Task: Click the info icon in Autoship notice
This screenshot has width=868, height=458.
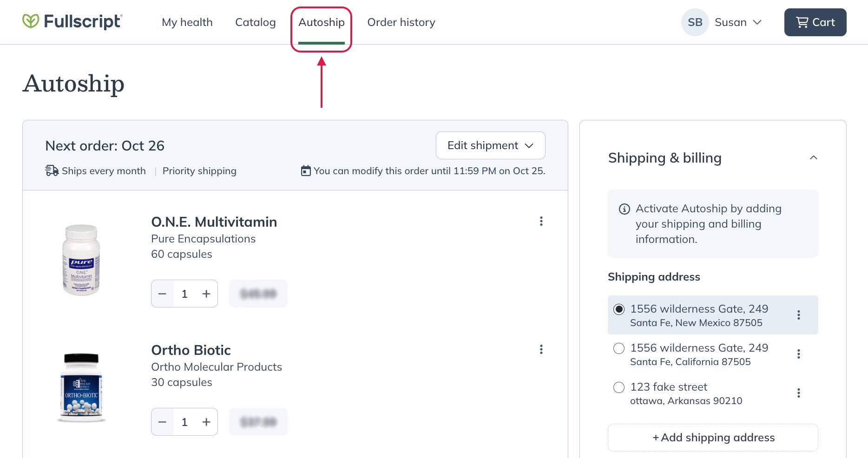Action: [624, 209]
